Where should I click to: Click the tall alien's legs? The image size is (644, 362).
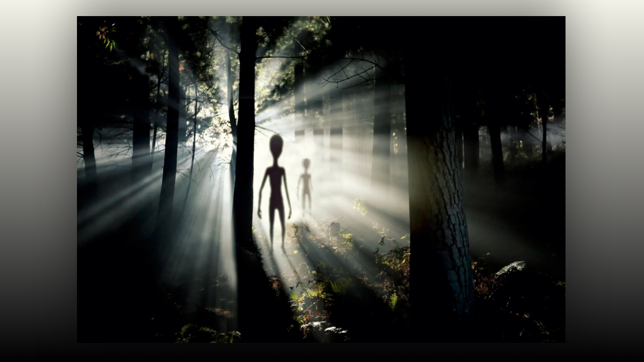[276, 226]
